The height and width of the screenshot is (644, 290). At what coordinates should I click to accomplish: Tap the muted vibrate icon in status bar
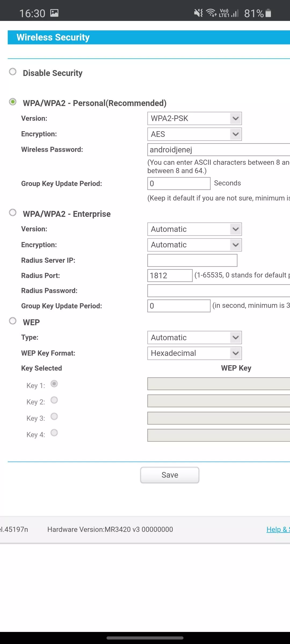coord(198,13)
